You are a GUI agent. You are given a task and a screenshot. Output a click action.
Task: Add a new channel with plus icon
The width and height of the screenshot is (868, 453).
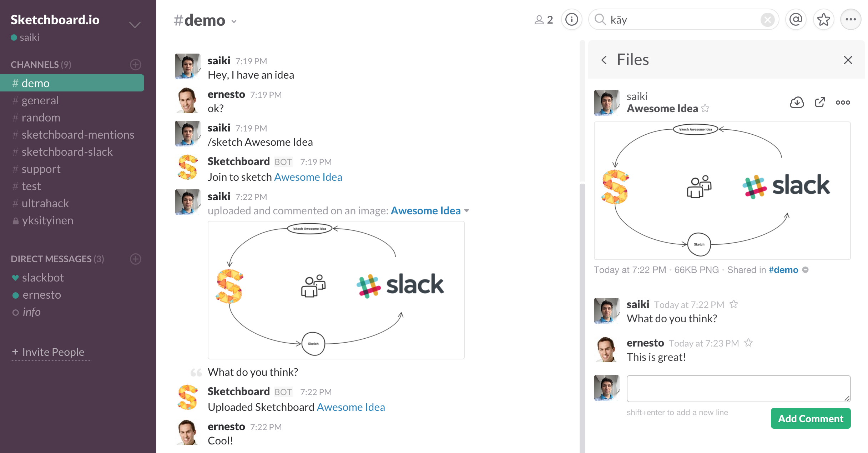(135, 65)
